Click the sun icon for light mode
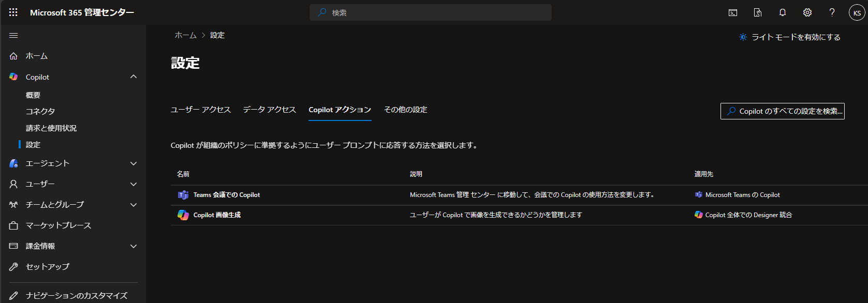Viewport: 868px width, 303px height. coord(743,37)
